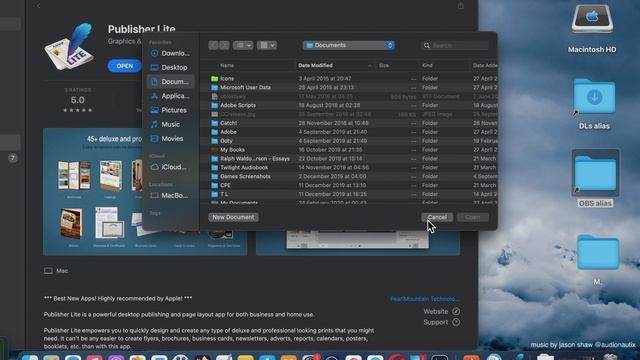Open the Support link in App Store
The height and width of the screenshot is (360, 640).
point(442,322)
